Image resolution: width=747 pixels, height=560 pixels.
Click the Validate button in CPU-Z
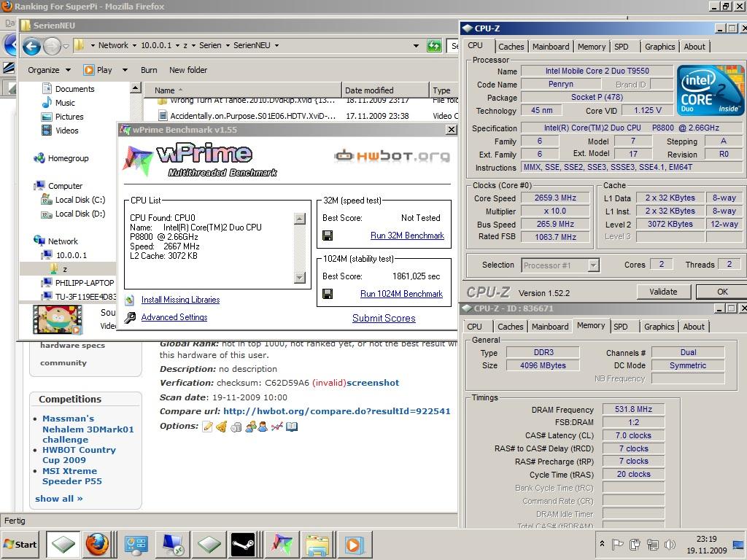click(663, 292)
